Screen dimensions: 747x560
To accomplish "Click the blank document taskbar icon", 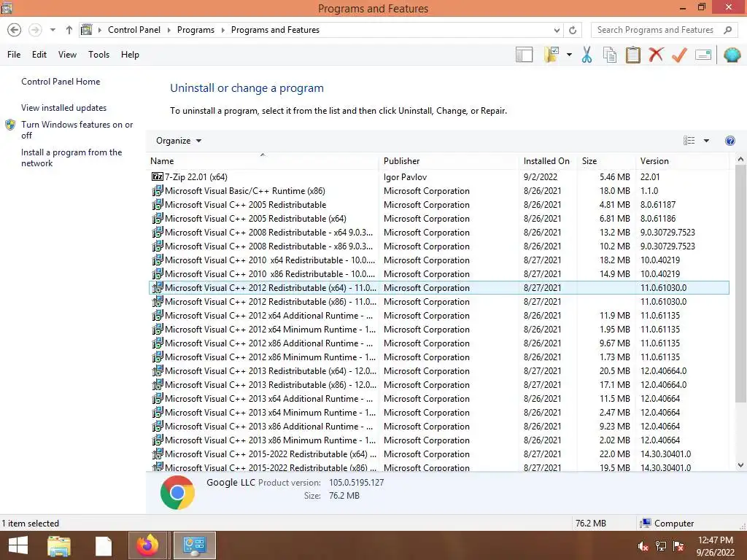I will pyautogui.click(x=104, y=545).
